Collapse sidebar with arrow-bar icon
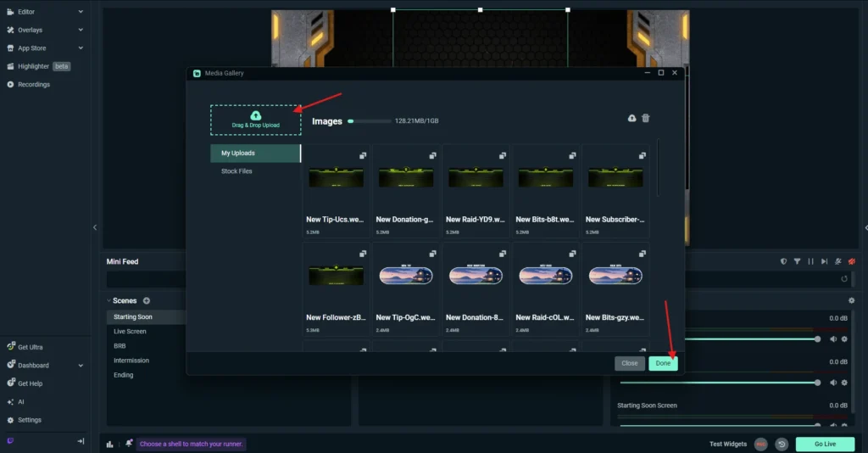Image resolution: width=868 pixels, height=453 pixels. 81,441
